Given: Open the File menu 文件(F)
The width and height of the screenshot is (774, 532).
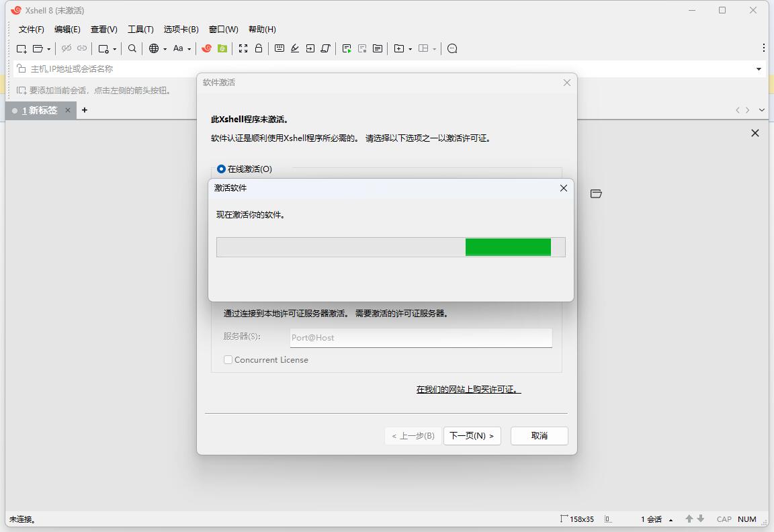Looking at the screenshot, I should click(x=31, y=30).
